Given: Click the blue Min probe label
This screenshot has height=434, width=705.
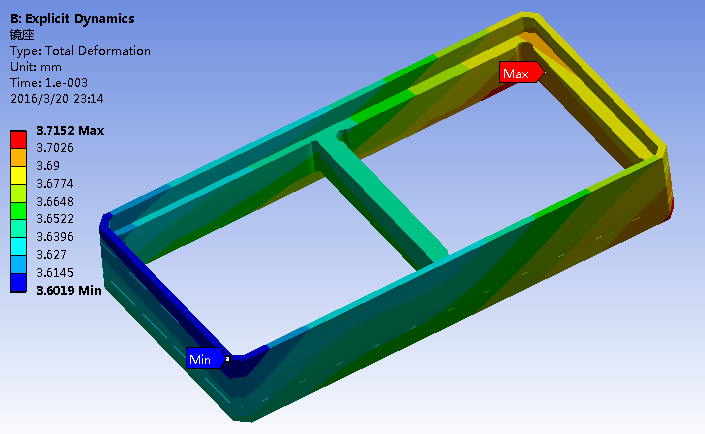Looking at the screenshot, I should click(x=206, y=359).
